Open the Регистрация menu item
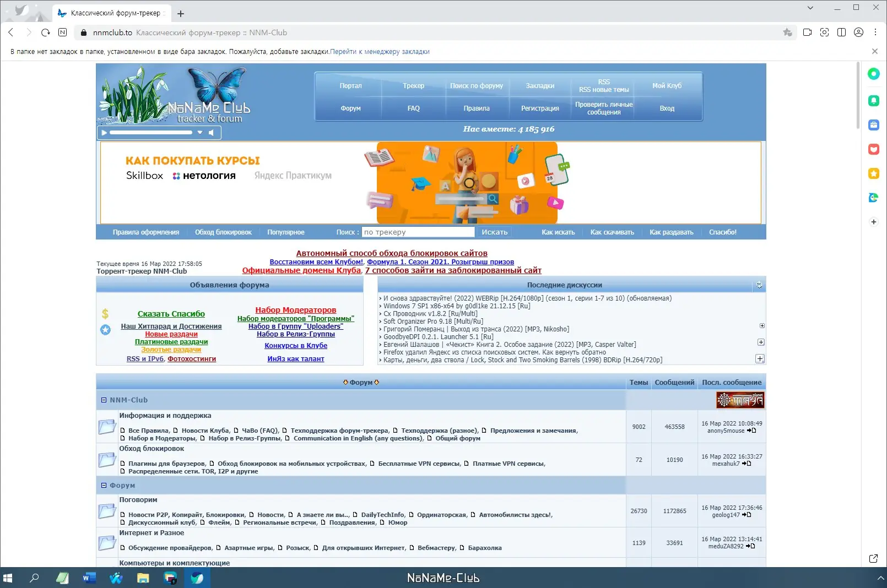 [x=540, y=108]
